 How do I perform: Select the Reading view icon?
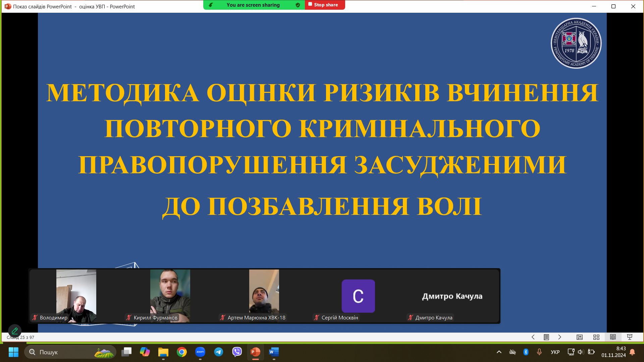[613, 337]
